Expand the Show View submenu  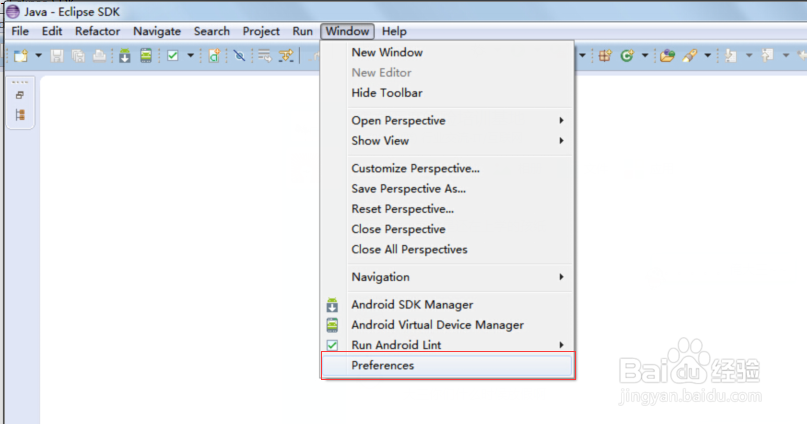(x=380, y=141)
